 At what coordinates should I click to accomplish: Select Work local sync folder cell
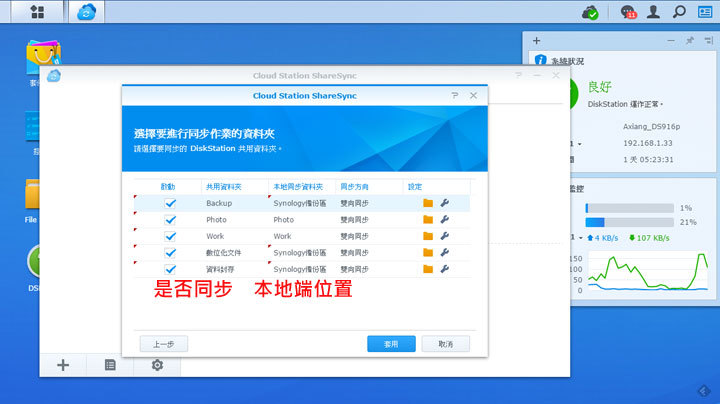282,236
